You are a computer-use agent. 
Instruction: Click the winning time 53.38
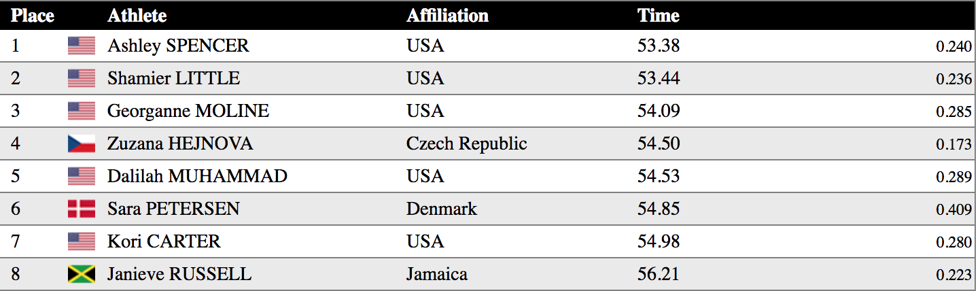[659, 46]
